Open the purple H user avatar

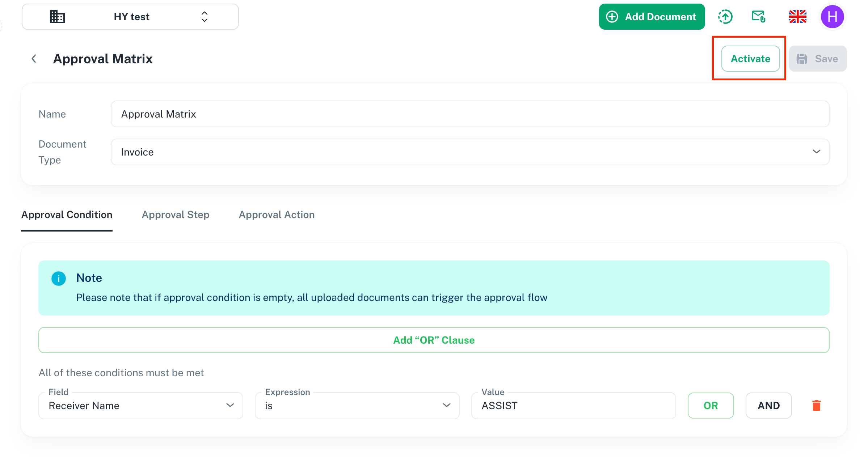click(x=833, y=17)
